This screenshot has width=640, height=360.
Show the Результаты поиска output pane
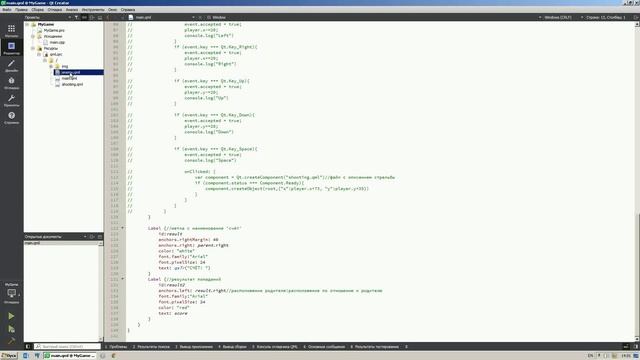click(151, 347)
